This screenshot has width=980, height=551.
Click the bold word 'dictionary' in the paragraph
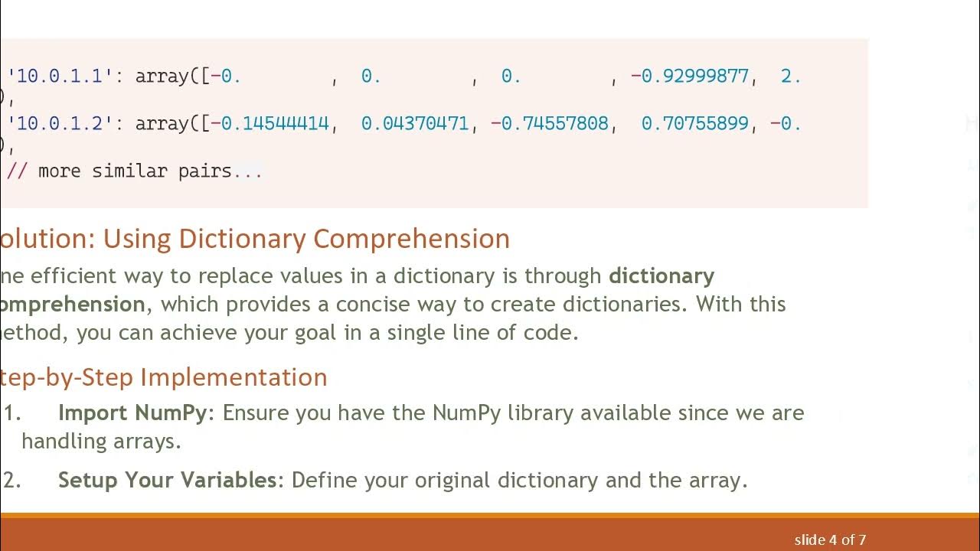[661, 275]
